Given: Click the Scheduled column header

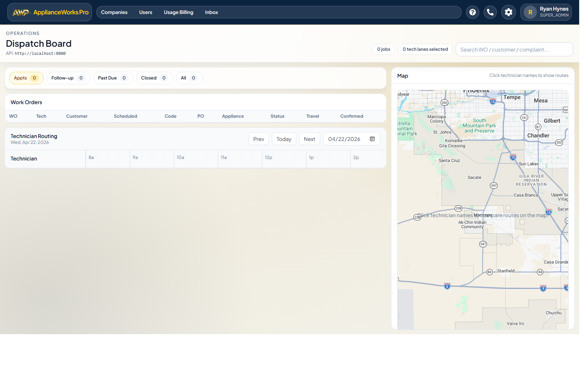Looking at the screenshot, I should point(125,116).
